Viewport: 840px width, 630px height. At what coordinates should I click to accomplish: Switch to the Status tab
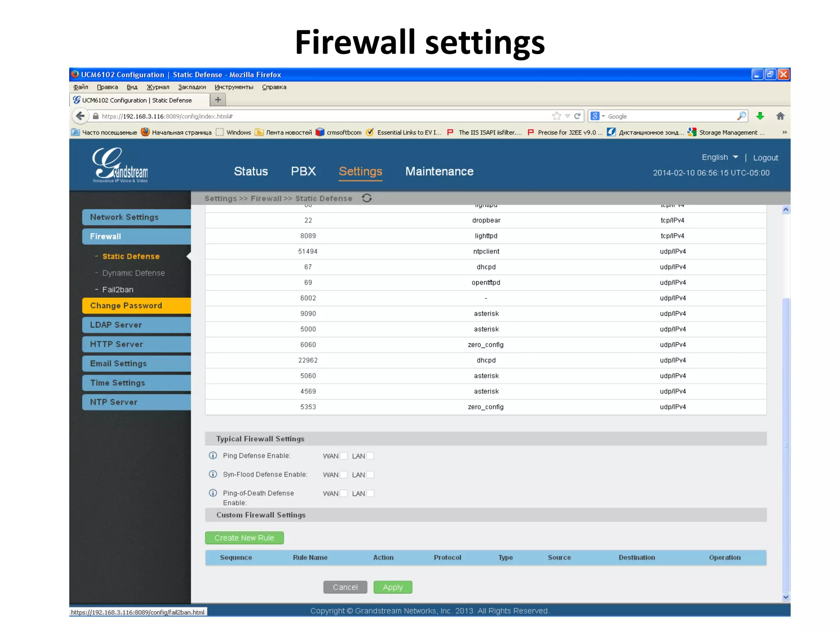point(251,171)
